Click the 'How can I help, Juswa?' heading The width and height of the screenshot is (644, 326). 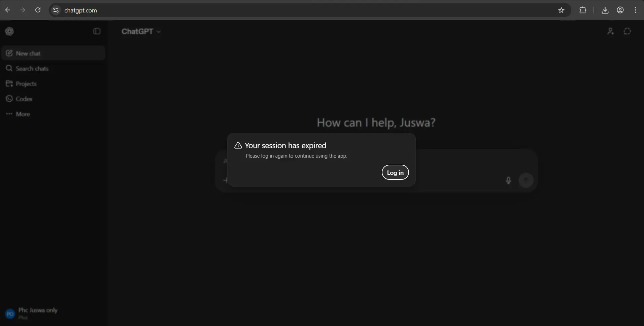click(x=376, y=123)
